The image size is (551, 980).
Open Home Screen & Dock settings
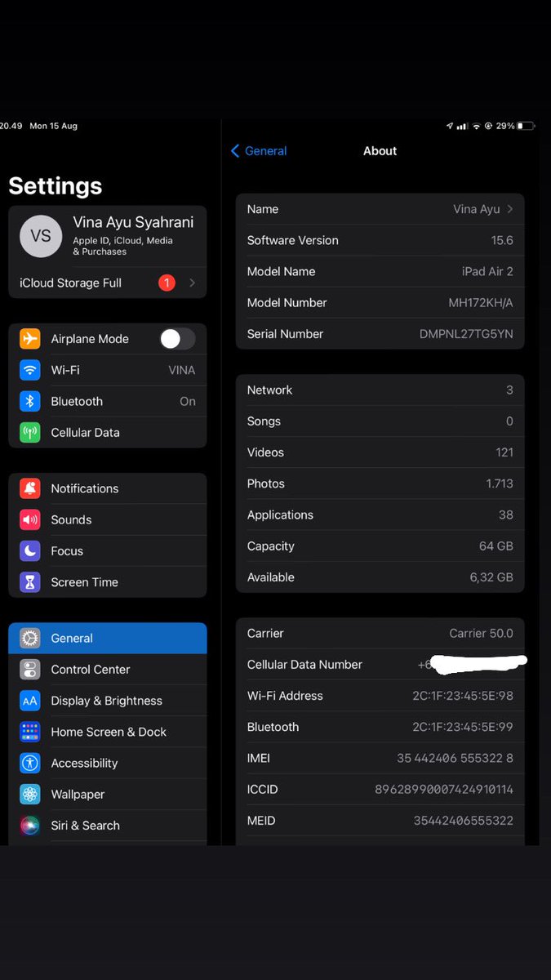click(x=108, y=732)
